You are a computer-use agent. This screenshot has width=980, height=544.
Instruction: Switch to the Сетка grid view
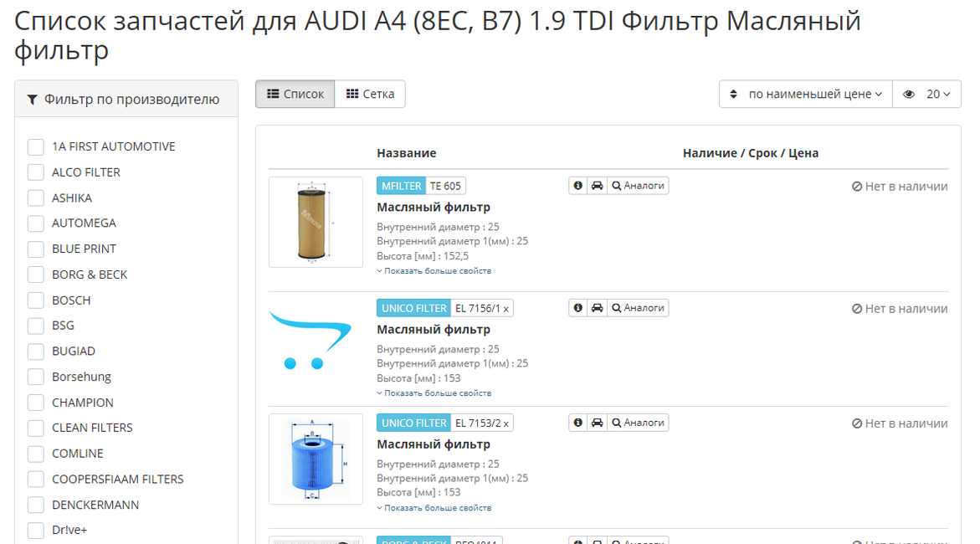pyautogui.click(x=370, y=94)
